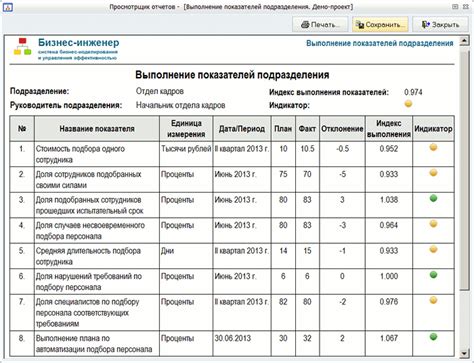Image resolution: width=474 pixels, height=363 pixels.
Task: Click the overall indicator yellow dot in header
Action: [x=408, y=104]
